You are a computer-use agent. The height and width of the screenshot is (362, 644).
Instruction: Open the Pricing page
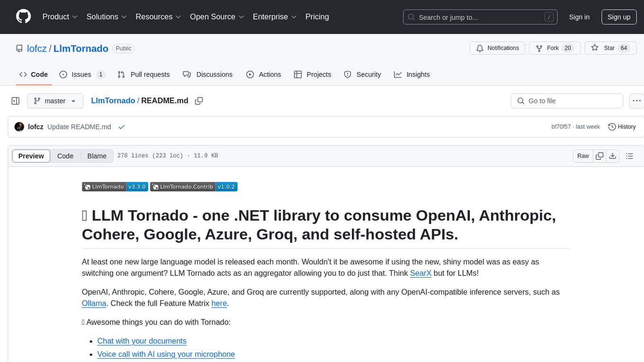click(x=317, y=17)
